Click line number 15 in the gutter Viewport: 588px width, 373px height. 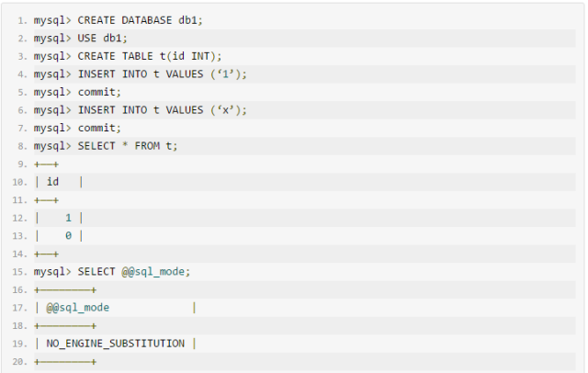click(x=20, y=272)
